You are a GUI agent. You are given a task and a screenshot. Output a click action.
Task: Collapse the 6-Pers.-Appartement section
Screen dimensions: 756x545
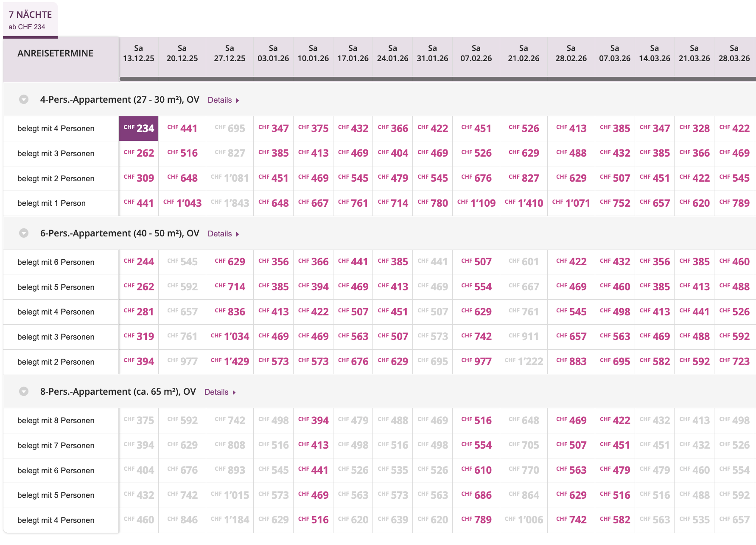pyautogui.click(x=24, y=233)
